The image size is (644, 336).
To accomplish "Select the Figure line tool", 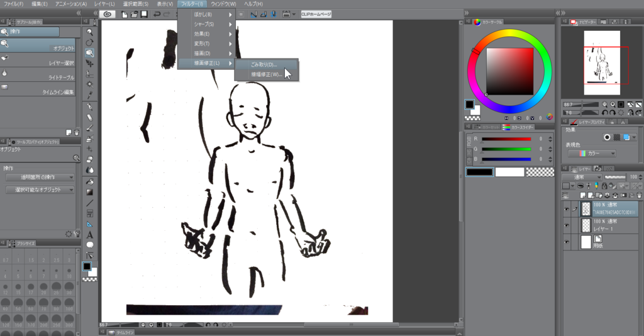I will pyautogui.click(x=89, y=203).
